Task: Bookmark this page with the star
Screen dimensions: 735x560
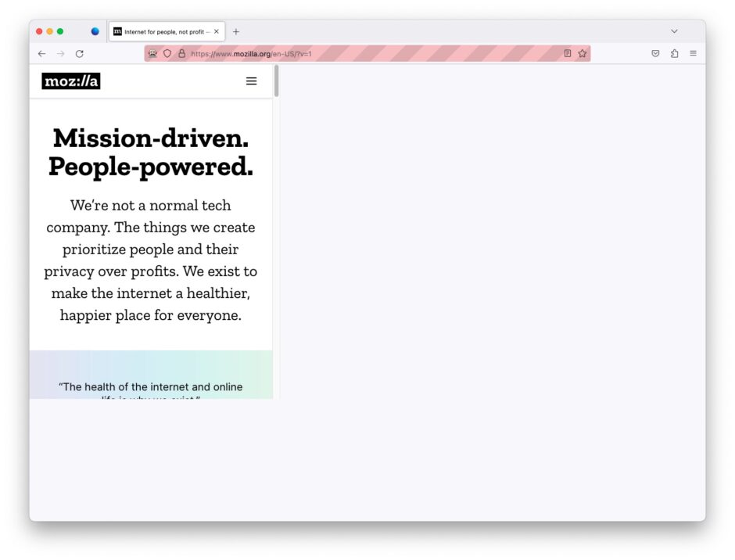Action: click(x=583, y=53)
